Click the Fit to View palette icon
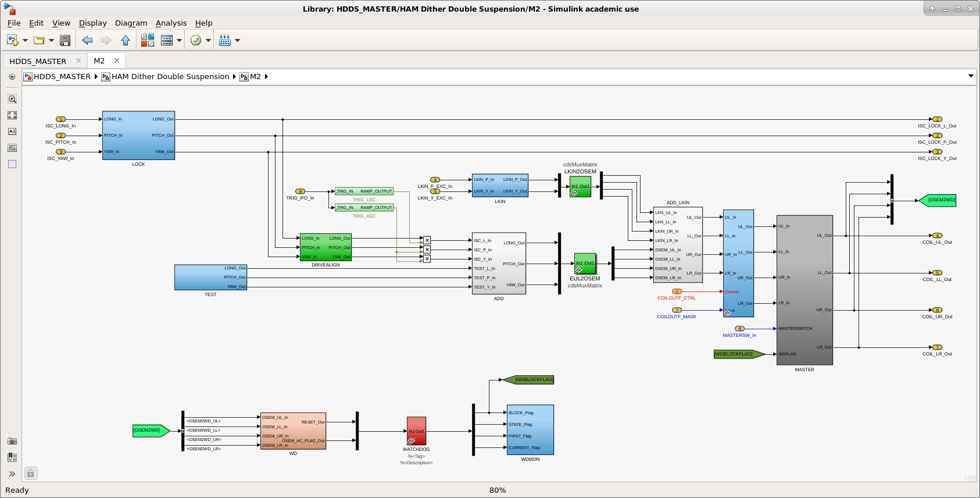Viewport: 980px width, 498px height. [x=12, y=115]
